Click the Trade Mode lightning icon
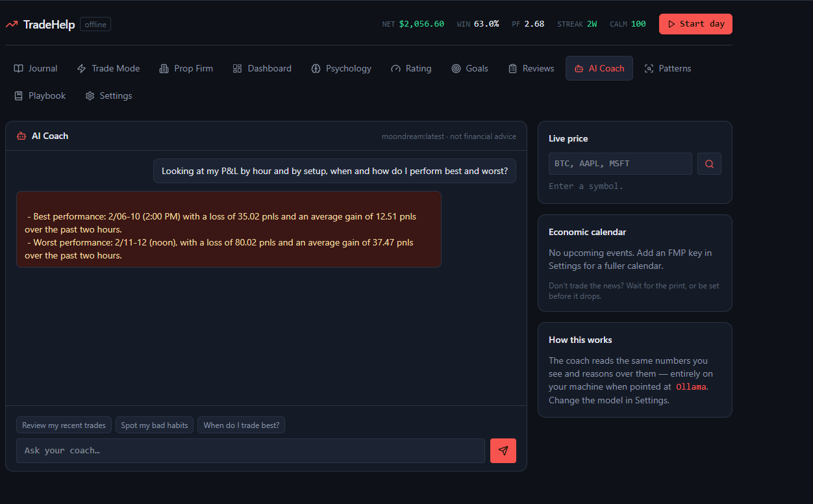813x504 pixels. pyautogui.click(x=82, y=68)
